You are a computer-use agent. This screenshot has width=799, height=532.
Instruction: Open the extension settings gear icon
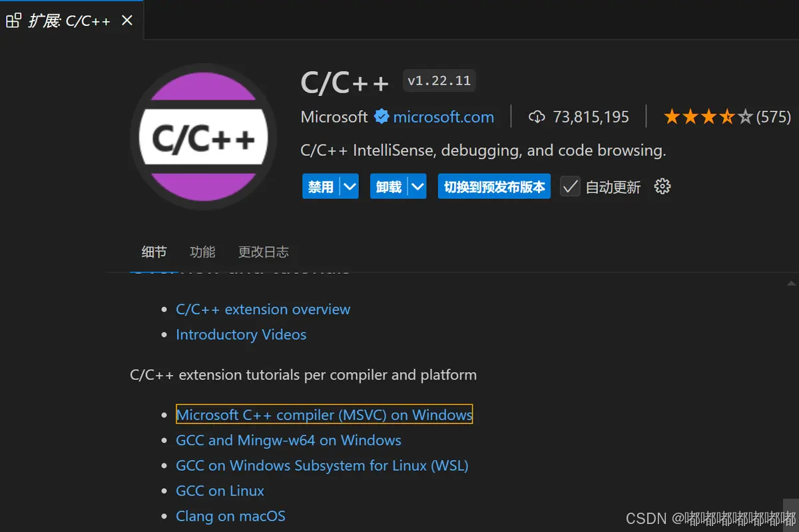click(x=662, y=186)
